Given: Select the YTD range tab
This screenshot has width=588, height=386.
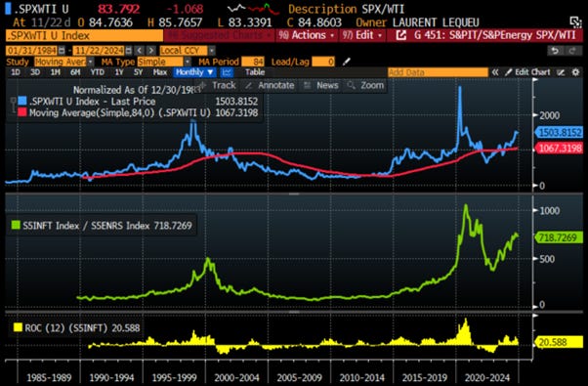Looking at the screenshot, I should [97, 72].
